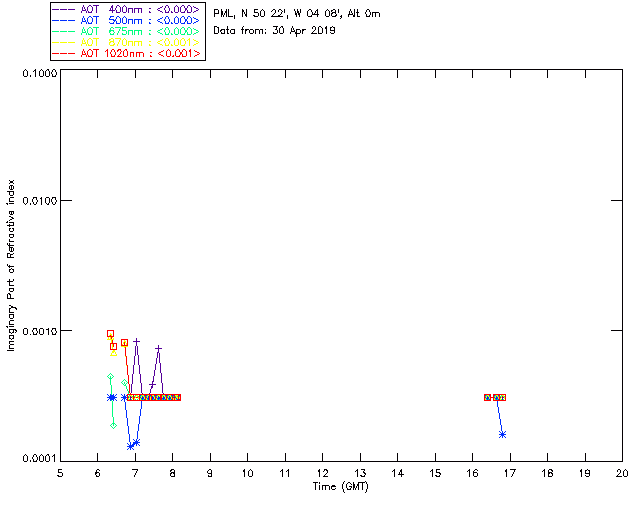Click the x-axis tick label 16
Screen dimensions: 640x512
472,473
